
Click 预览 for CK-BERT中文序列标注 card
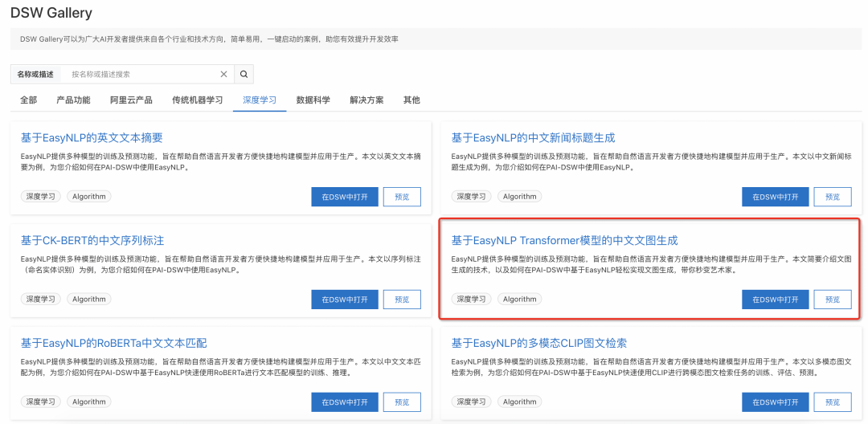pos(402,300)
